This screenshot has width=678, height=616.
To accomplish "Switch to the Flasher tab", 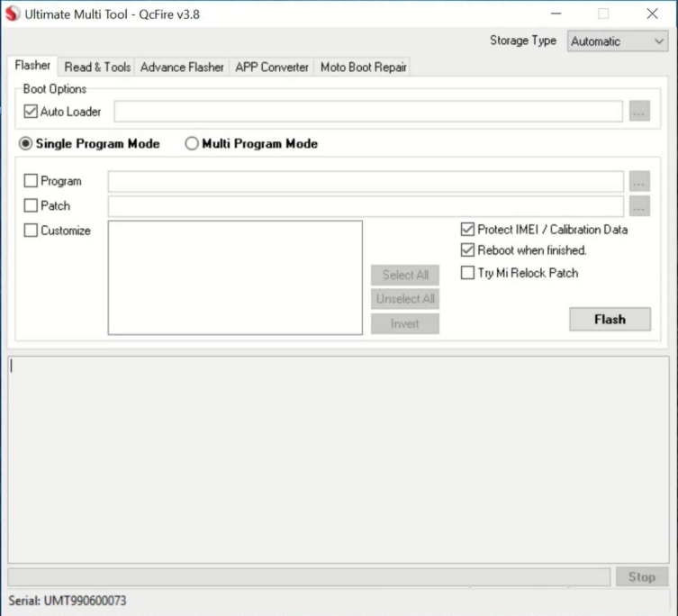I will pyautogui.click(x=32, y=66).
